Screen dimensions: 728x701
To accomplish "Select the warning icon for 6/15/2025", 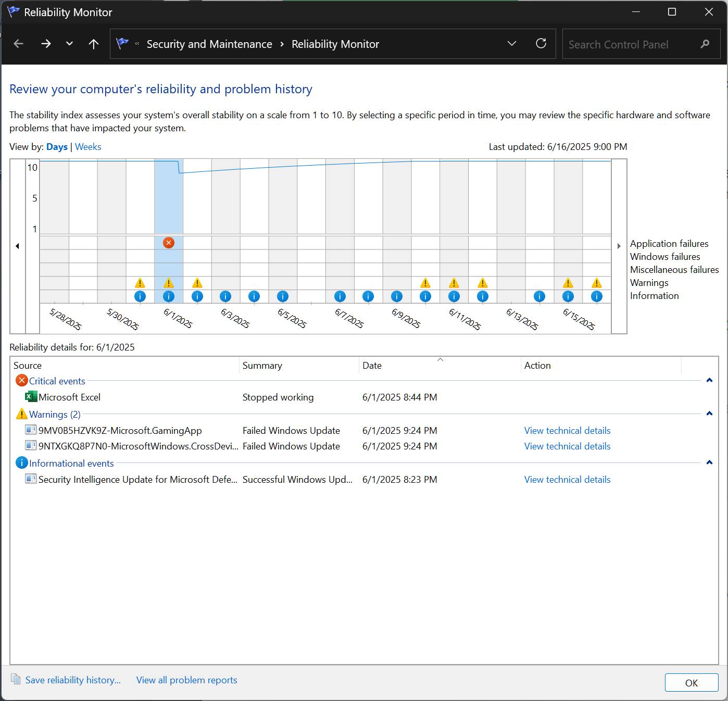I will click(568, 283).
